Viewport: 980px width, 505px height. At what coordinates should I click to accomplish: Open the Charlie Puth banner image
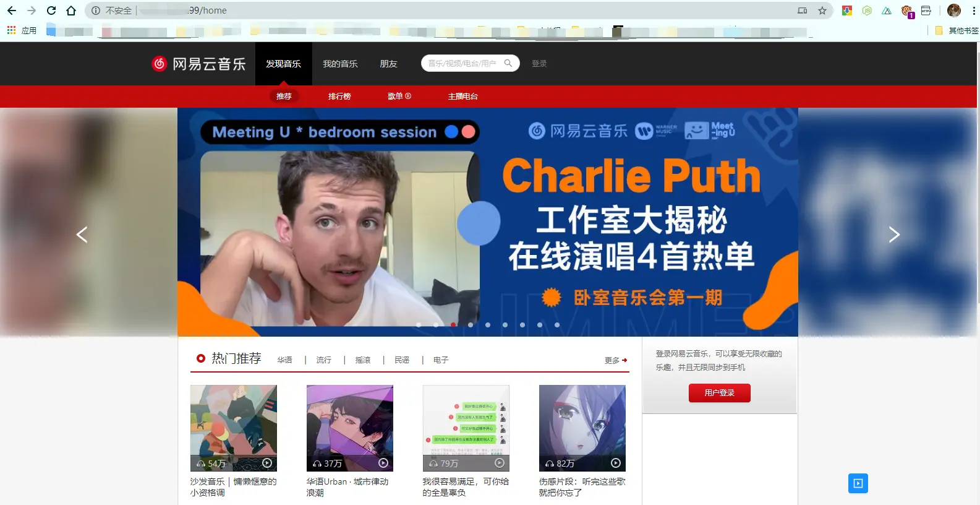[x=488, y=222]
